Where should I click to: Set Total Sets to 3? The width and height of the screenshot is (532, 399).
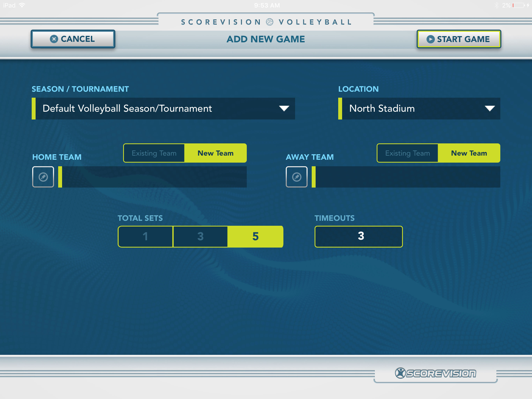coord(200,237)
